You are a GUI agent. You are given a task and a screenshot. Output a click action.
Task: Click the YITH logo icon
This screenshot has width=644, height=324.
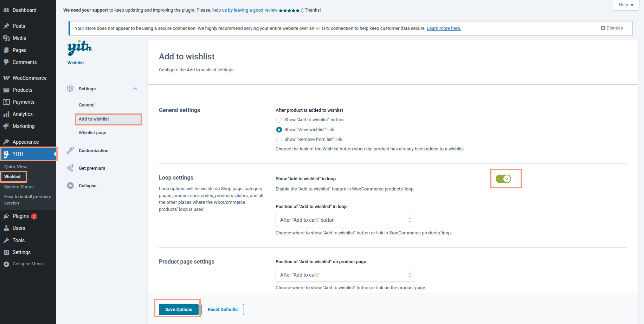[x=80, y=47]
